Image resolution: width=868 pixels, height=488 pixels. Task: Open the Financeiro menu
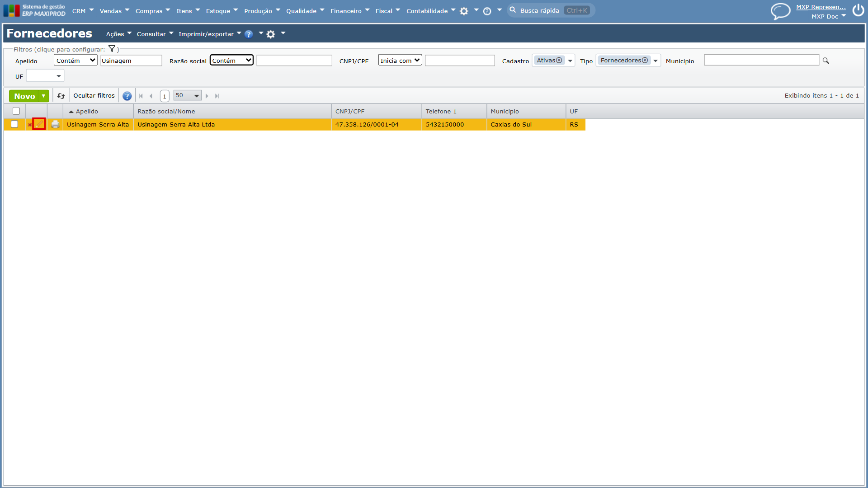(350, 11)
